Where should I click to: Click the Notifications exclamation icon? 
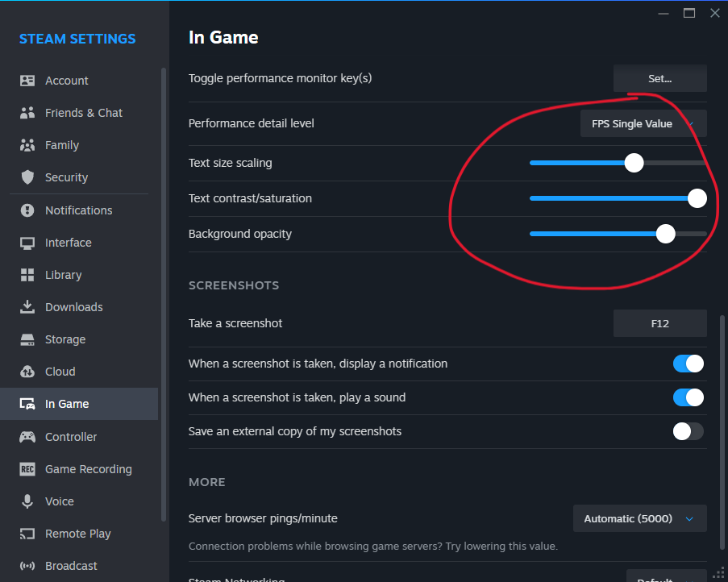(x=27, y=210)
